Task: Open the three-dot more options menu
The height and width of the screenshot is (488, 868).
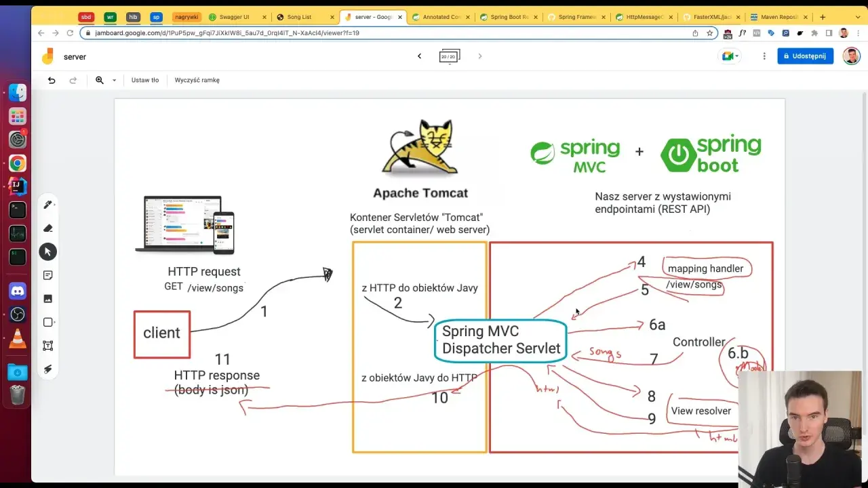Action: (764, 56)
